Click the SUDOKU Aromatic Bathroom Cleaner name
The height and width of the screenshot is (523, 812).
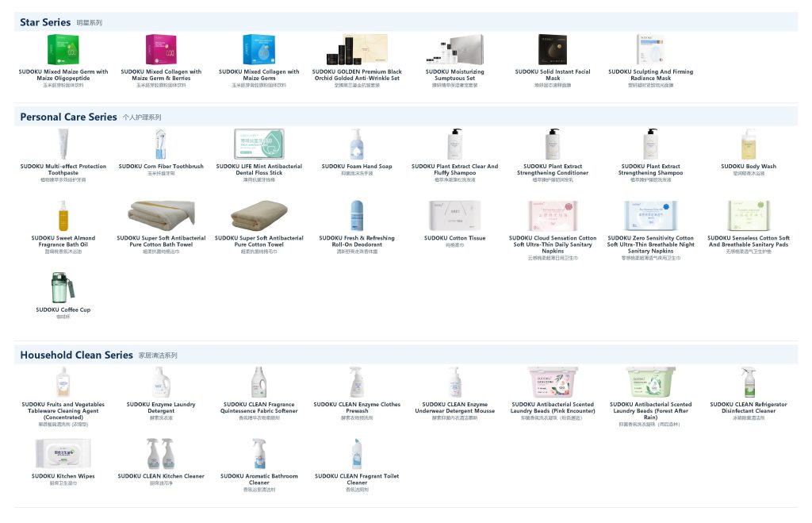(259, 479)
